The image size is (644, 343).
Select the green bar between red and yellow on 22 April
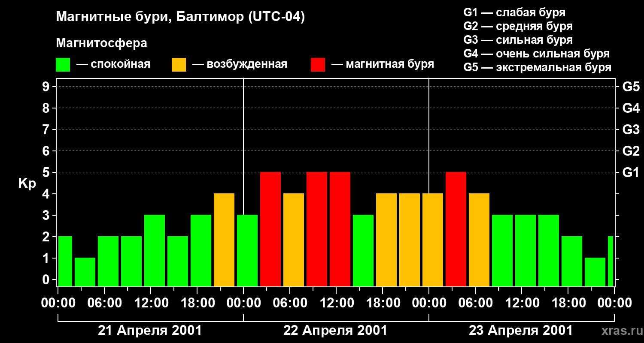tap(363, 250)
